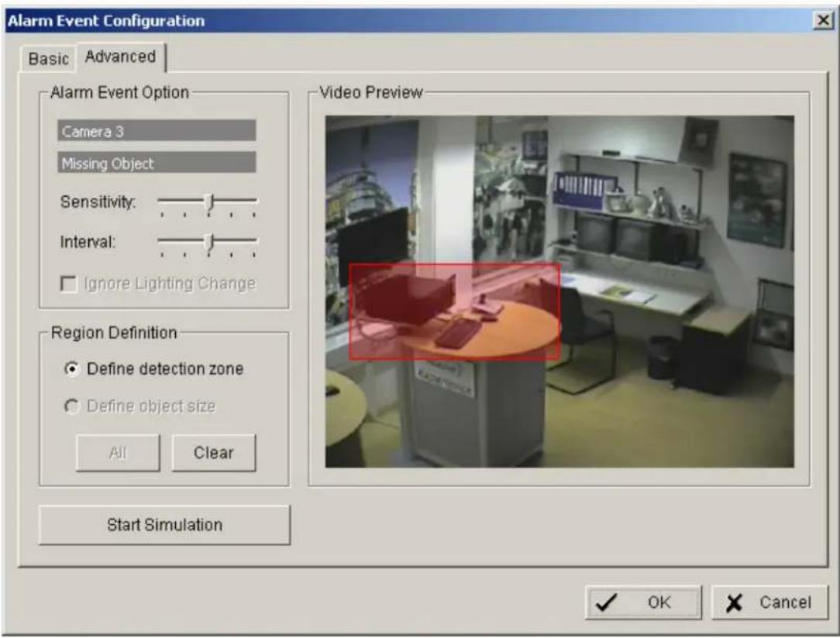Select the Advanced tab

click(121, 57)
